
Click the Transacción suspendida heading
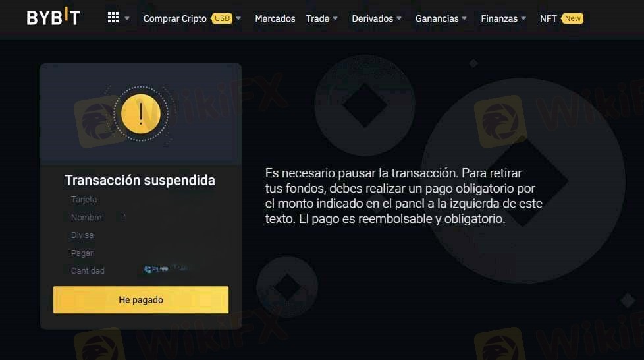140,180
